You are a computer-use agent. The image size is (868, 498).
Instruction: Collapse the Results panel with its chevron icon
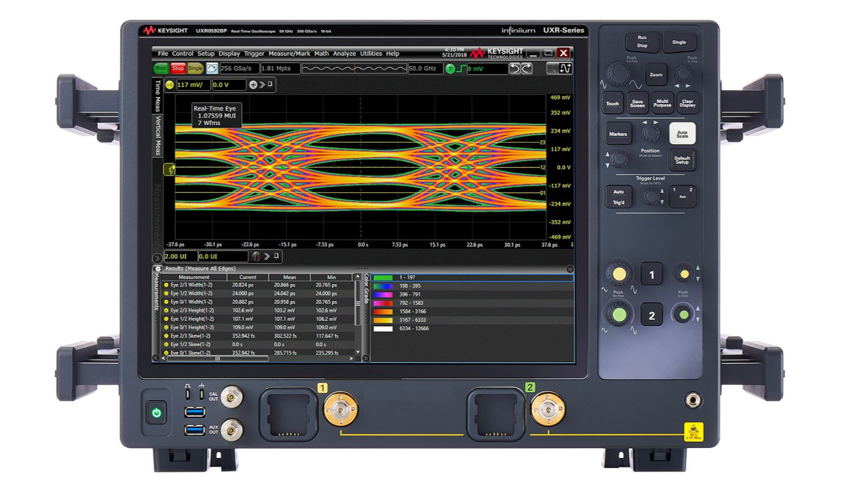click(x=568, y=269)
